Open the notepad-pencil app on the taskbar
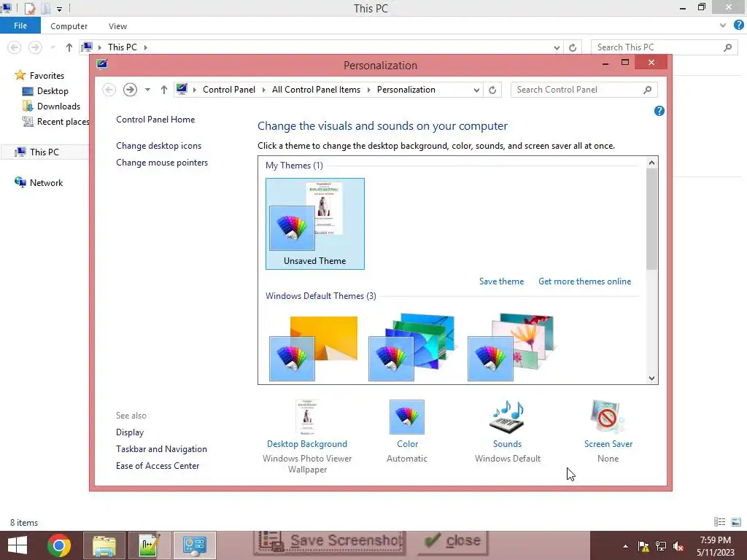Viewport: 747px width, 560px height. pyautogui.click(x=149, y=545)
